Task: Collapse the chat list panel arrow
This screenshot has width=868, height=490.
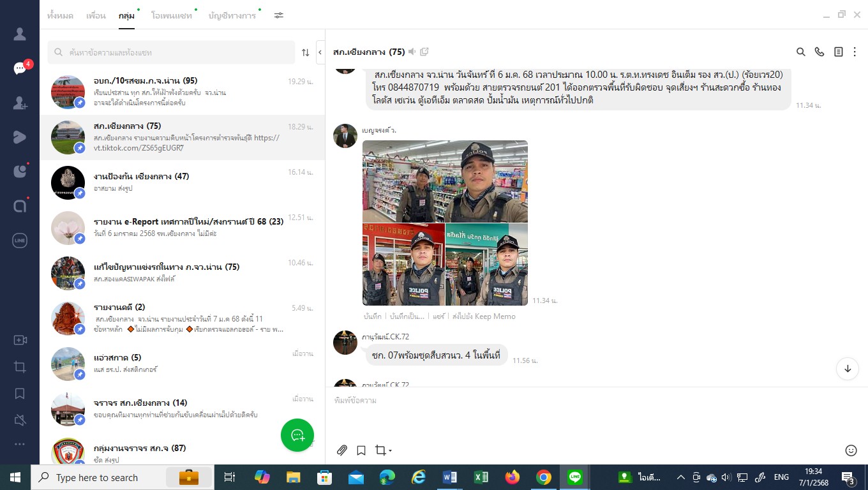Action: pyautogui.click(x=320, y=52)
